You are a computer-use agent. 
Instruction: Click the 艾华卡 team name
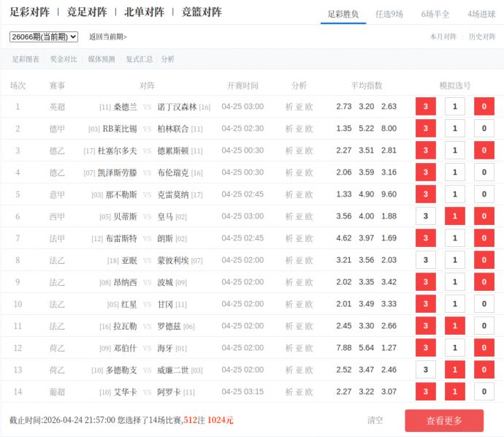125,392
